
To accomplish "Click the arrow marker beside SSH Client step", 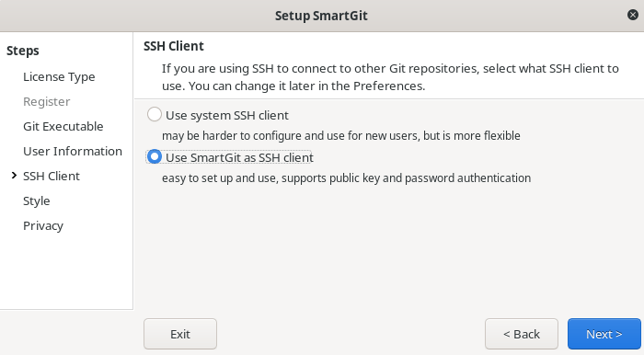I will pyautogui.click(x=14, y=176).
